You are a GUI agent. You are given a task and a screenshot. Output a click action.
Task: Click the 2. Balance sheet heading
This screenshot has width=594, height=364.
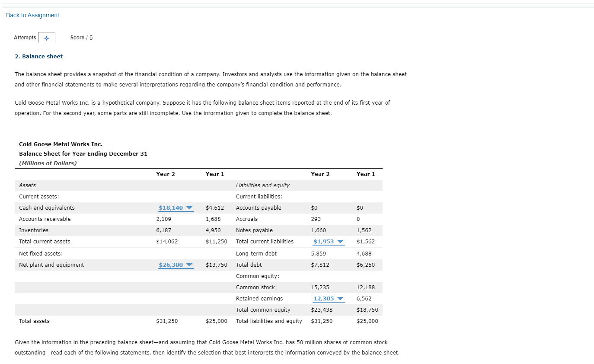(x=38, y=56)
